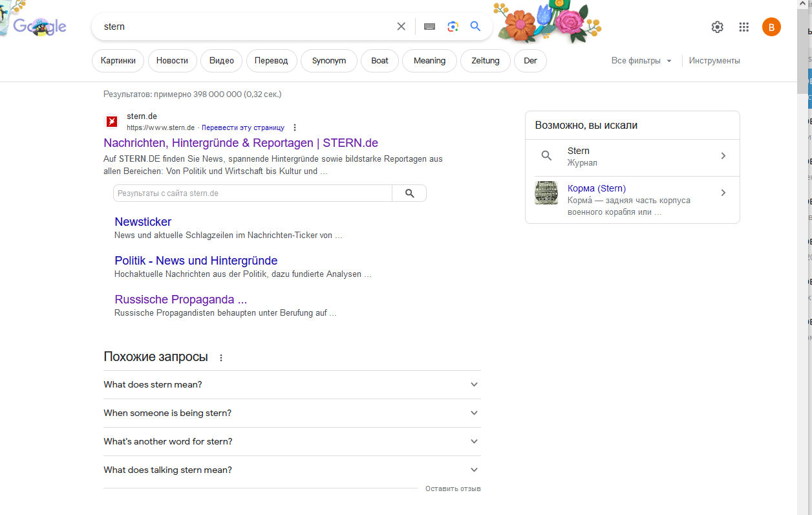Open the orange account avatar
812x515 pixels.
(x=771, y=27)
